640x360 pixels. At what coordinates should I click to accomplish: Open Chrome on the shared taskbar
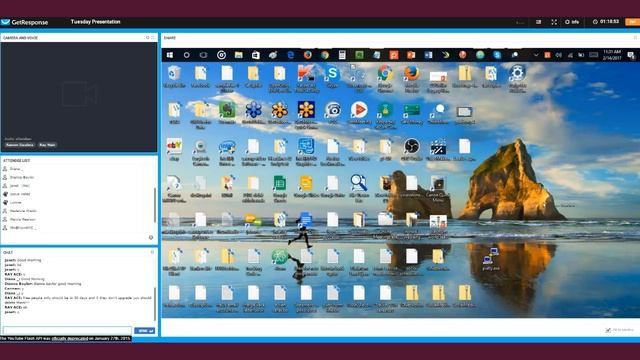[325, 55]
